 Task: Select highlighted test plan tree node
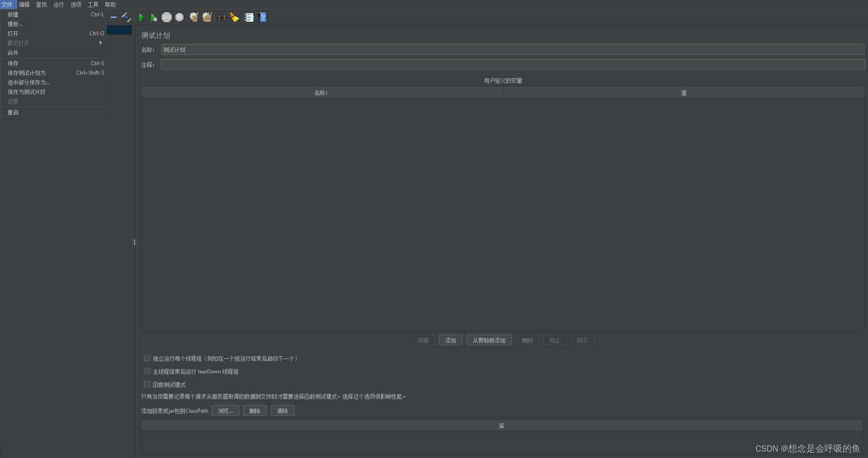click(120, 30)
